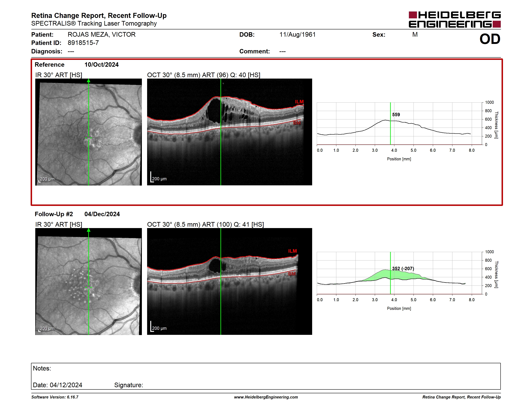Click the Reference 'IR 30° ART [HS]' caption
The image size is (532, 411).
pyautogui.click(x=59, y=75)
